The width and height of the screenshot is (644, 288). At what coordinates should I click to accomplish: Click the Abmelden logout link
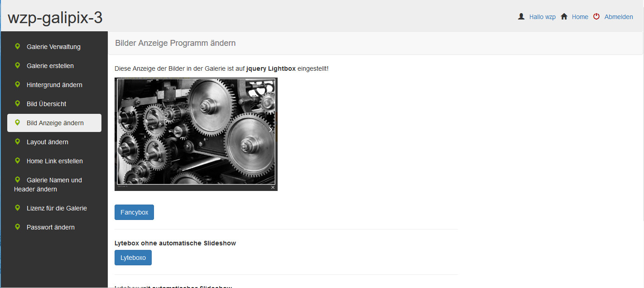(x=619, y=17)
